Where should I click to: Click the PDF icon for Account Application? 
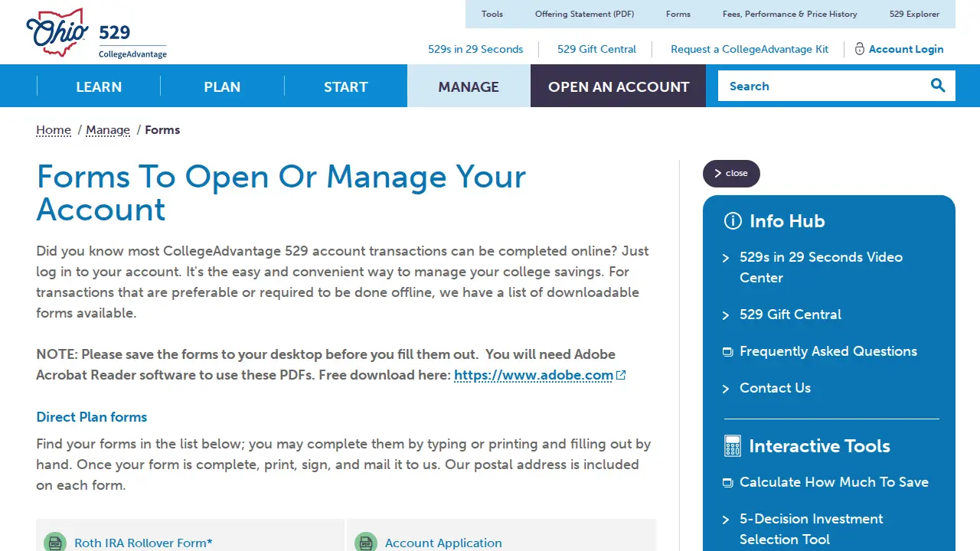[x=366, y=543]
